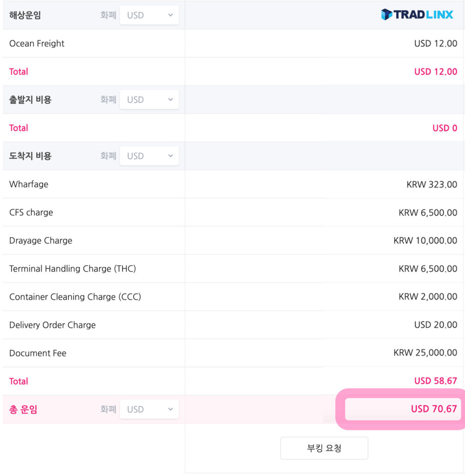Click the USD 58.67 destination total
Viewport: 465px width, 476px height.
[x=435, y=381]
